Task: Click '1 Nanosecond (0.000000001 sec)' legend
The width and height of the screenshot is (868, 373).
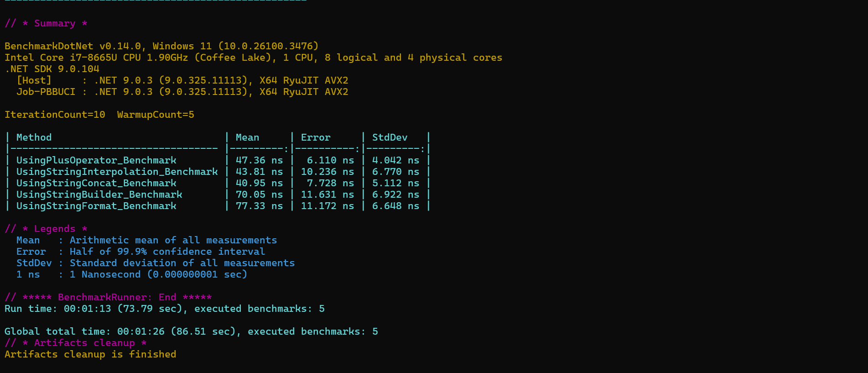Action: pos(158,274)
